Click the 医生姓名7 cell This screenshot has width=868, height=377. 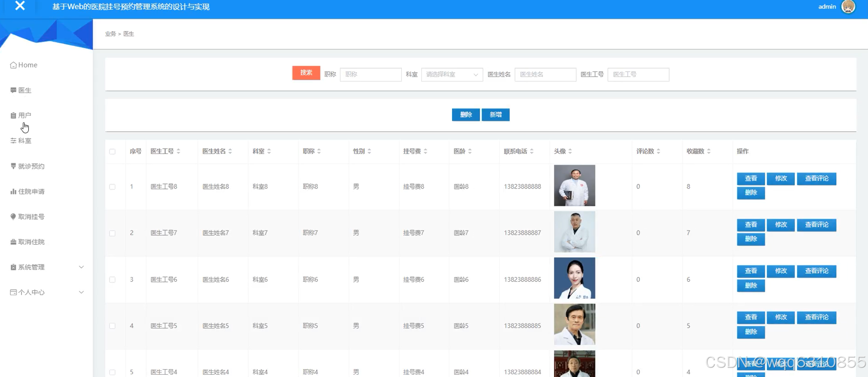[216, 233]
